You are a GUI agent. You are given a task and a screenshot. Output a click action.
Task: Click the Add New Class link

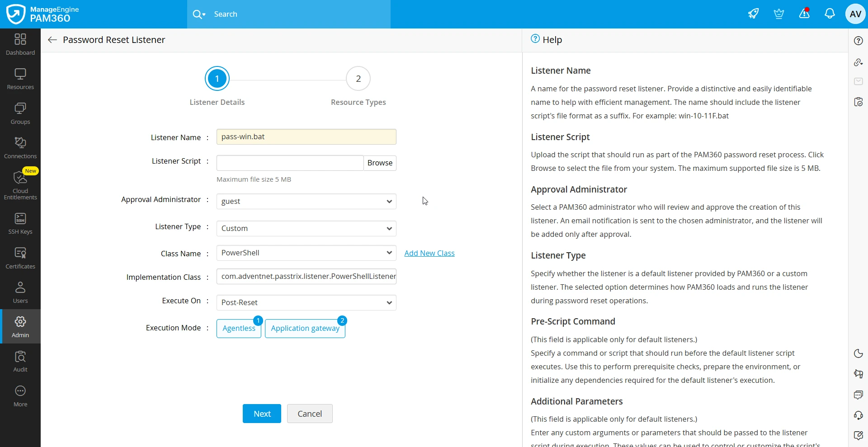click(x=429, y=253)
